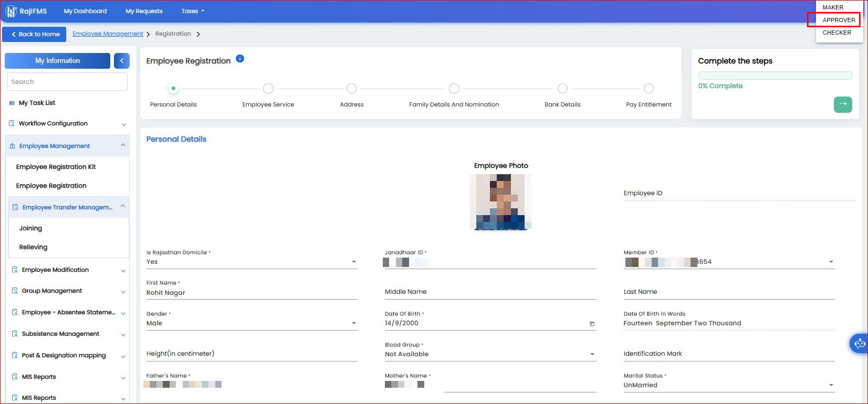The image size is (868, 404).
Task: Click the Employee Transfer Management icon
Action: coord(15,208)
